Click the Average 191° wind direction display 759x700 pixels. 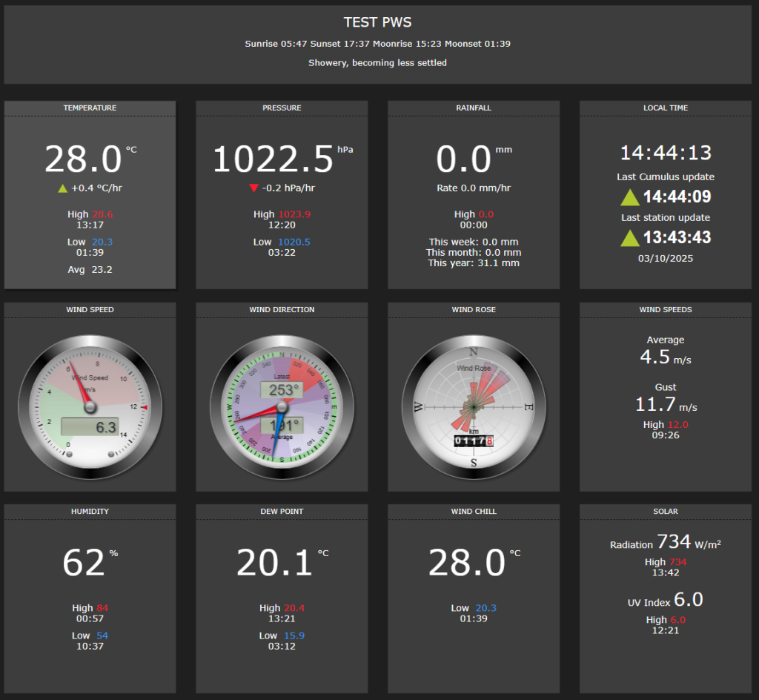282,425
